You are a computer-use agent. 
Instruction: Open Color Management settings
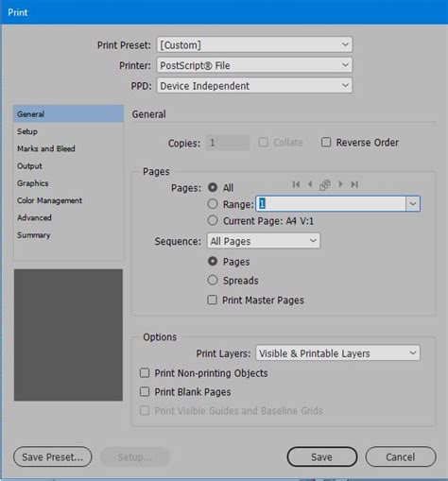coord(68,200)
